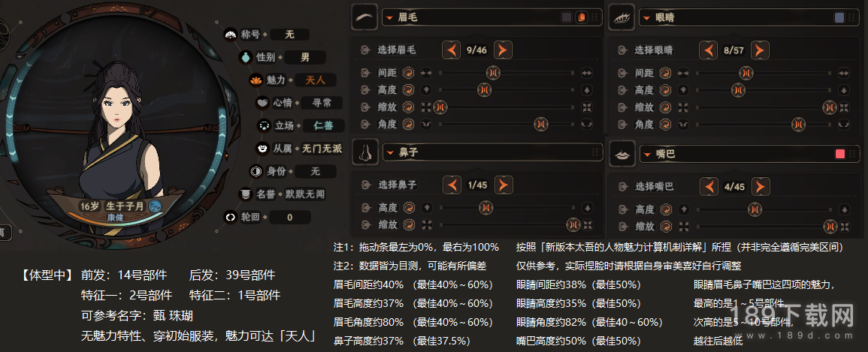The width and height of the screenshot is (868, 352).
Task: Click the 魅力 lotus icon
Action: 256,80
